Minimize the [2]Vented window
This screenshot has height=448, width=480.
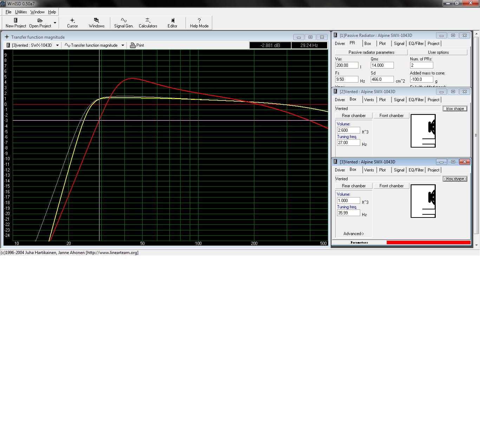pos(441,91)
